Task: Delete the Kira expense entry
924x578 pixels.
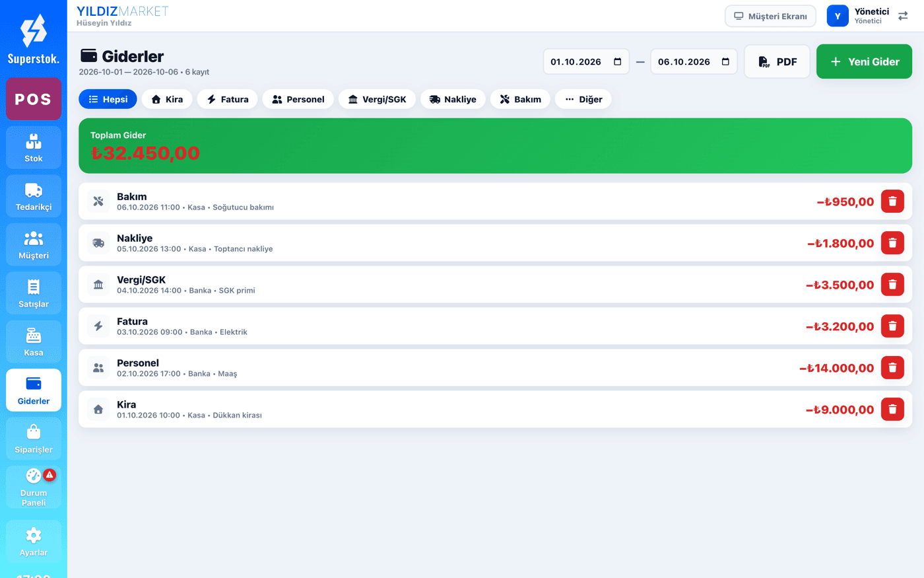Action: 892,410
